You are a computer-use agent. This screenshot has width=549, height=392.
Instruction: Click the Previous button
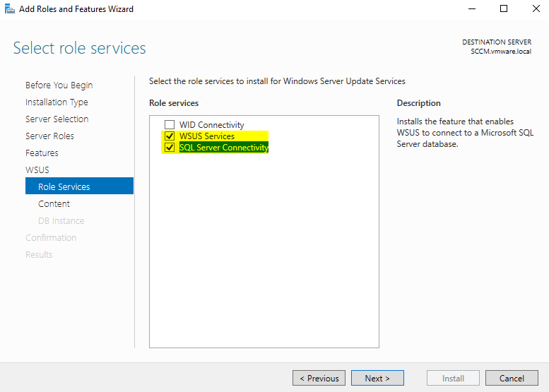[319, 378]
